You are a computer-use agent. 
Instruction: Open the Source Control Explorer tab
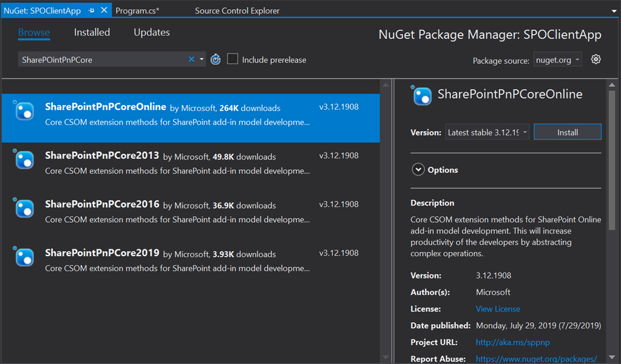(x=237, y=11)
